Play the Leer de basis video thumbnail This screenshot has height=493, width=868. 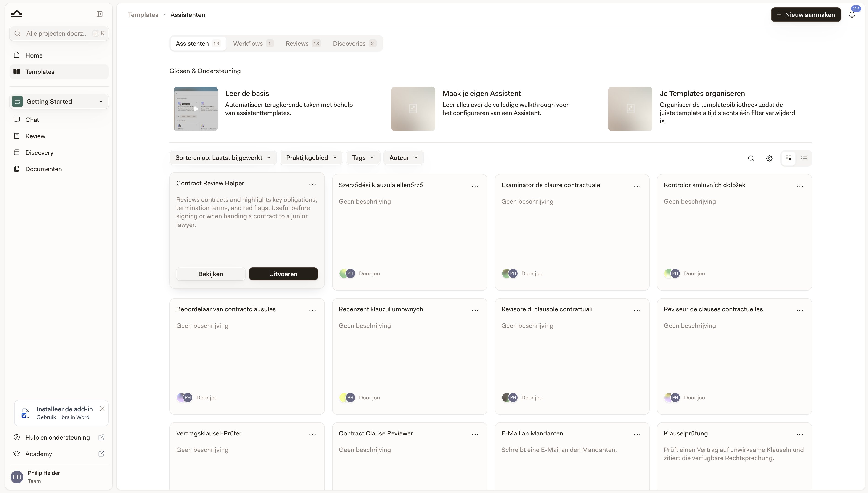coord(196,109)
